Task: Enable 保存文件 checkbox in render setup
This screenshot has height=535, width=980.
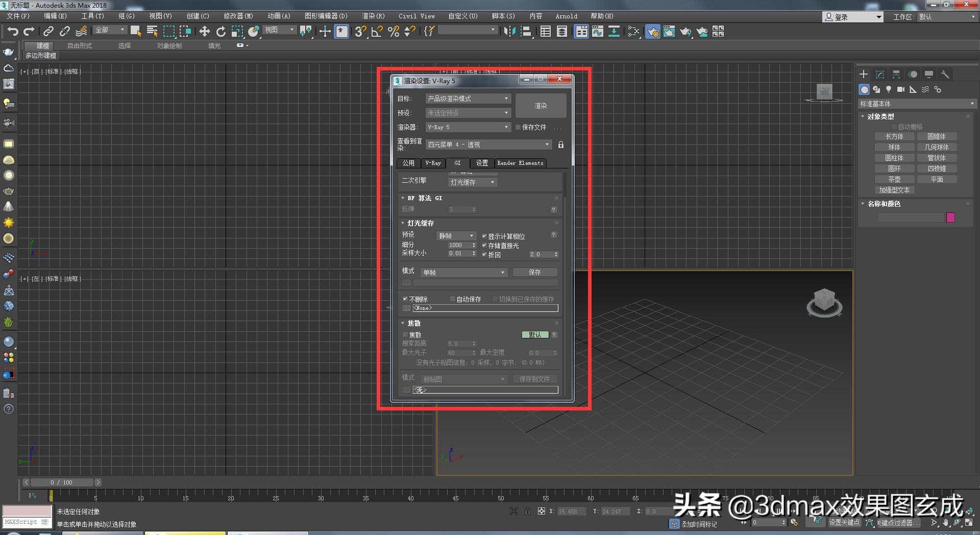Action: 518,127
